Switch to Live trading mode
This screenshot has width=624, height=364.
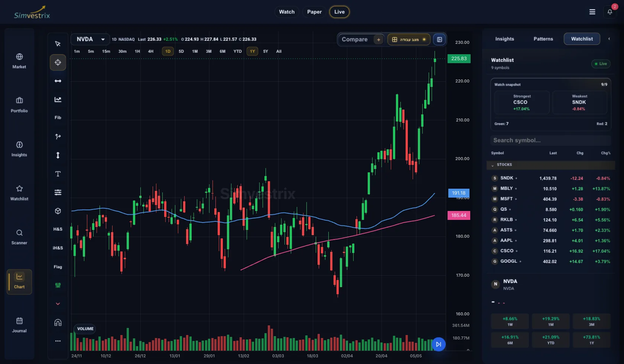339,12
